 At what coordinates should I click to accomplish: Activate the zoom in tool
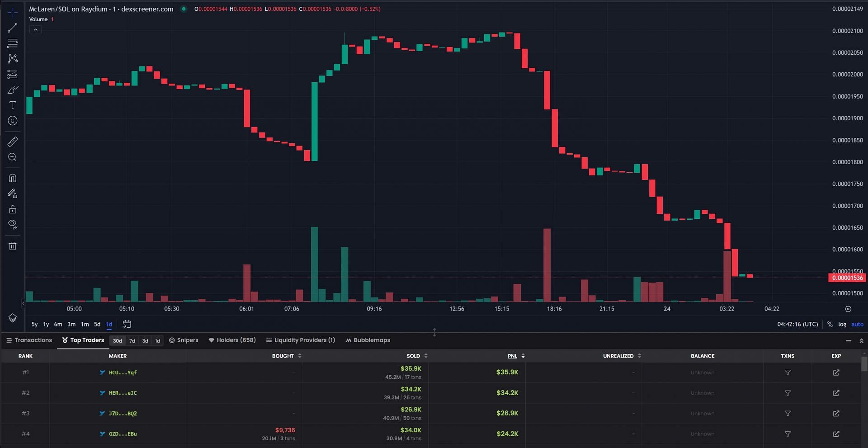click(x=13, y=157)
